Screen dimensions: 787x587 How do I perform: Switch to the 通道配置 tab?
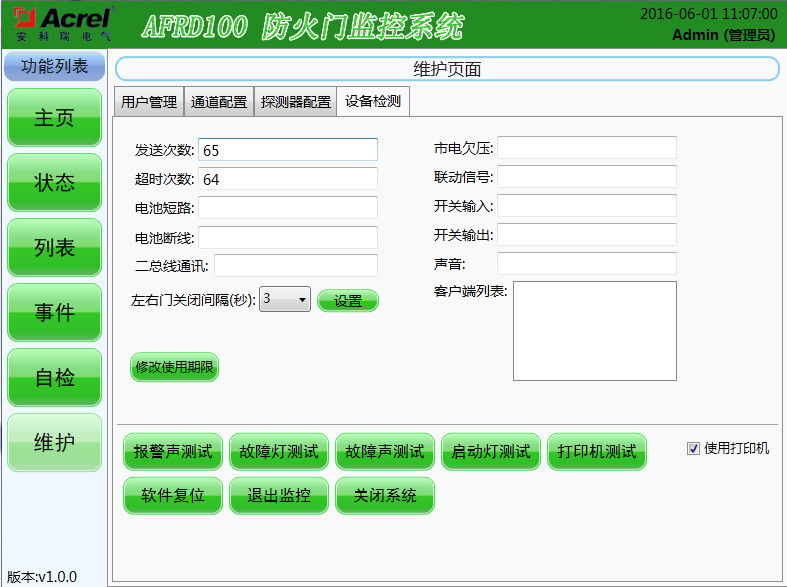click(219, 102)
